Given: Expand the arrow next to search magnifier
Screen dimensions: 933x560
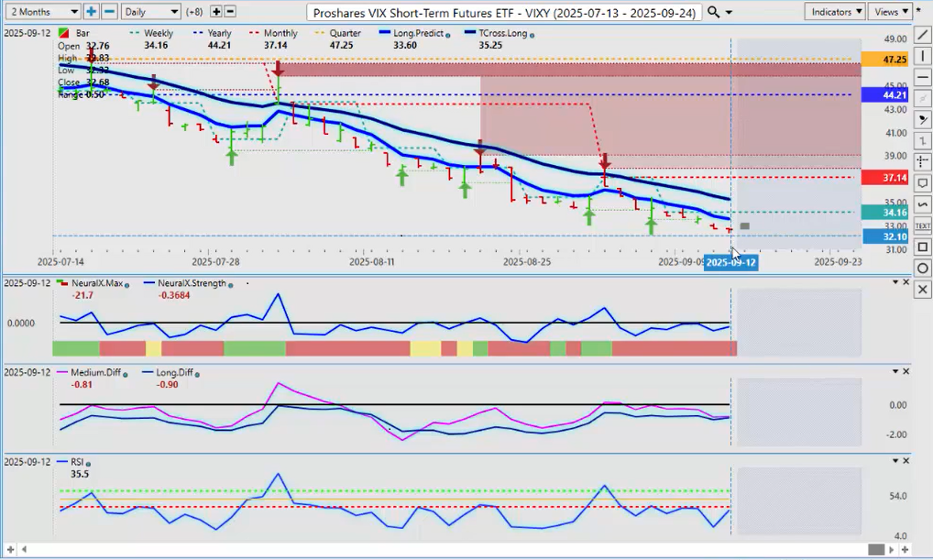Looking at the screenshot, I should click(729, 13).
